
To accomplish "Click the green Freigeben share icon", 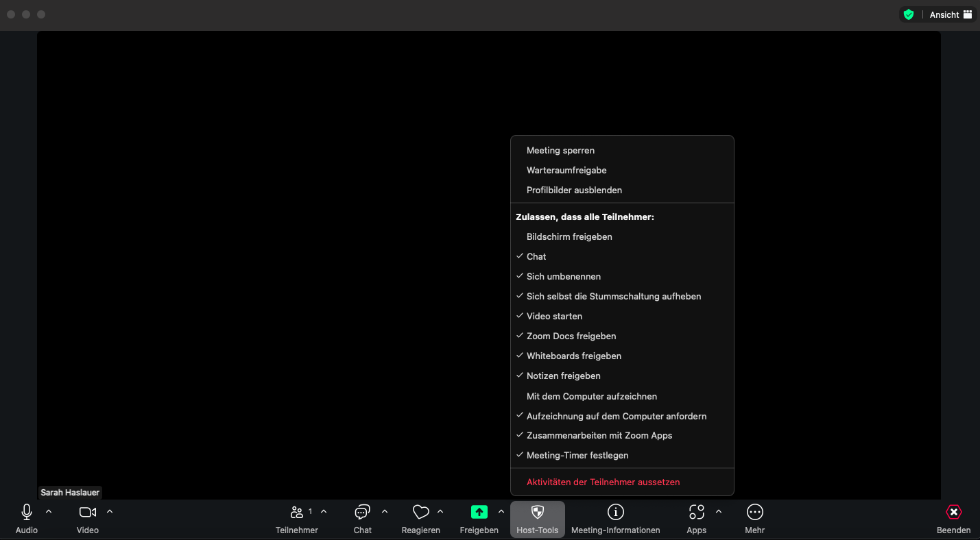I will click(479, 513).
